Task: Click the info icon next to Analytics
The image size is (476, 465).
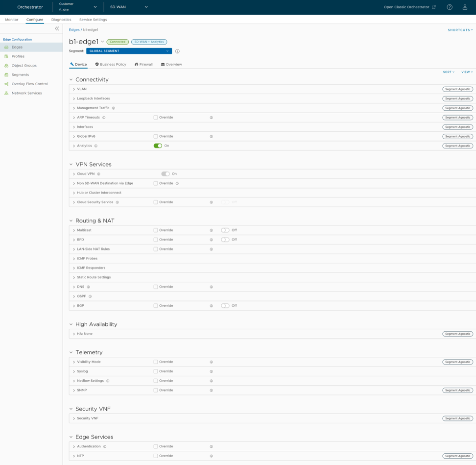Action: point(96,146)
